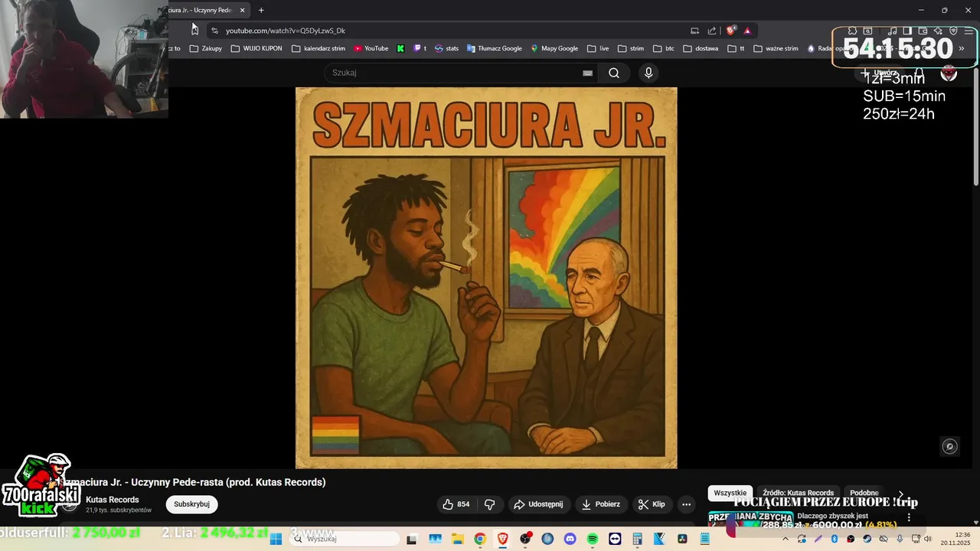
Task: Click the Brave Shields lion icon
Action: pyautogui.click(x=731, y=31)
